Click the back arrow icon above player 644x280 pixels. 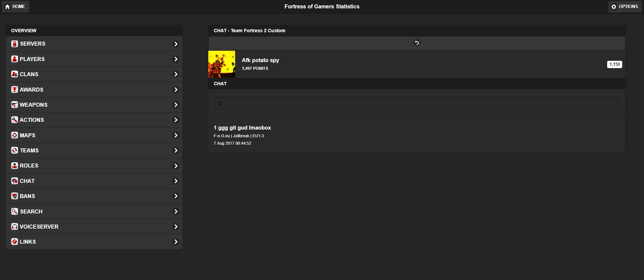coord(417,43)
